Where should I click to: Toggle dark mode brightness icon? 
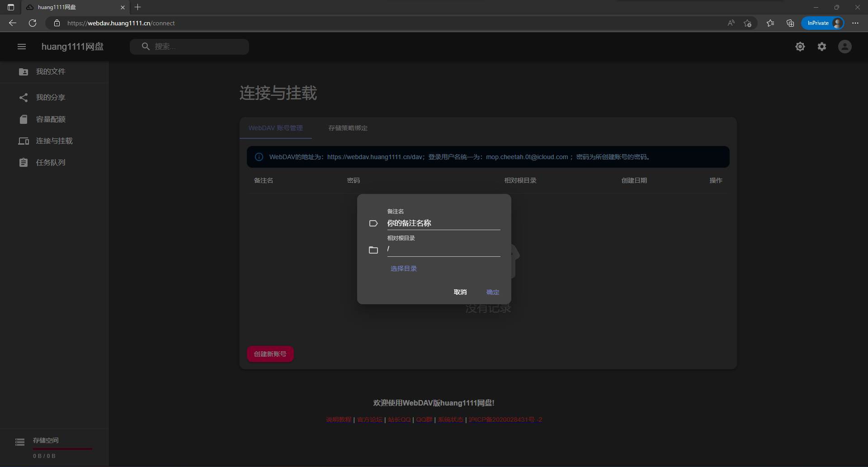(x=800, y=47)
